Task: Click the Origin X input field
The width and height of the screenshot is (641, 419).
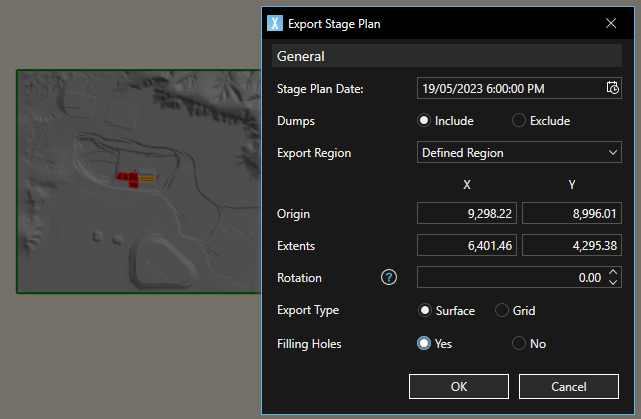Action: [467, 213]
